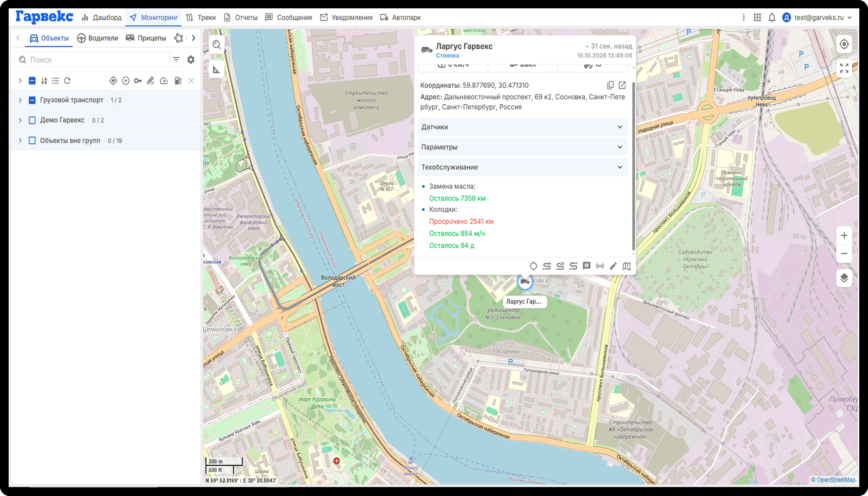Viewport: 868px width, 496px height.
Task: Expand the Демо Гарвекс group
Action: 20,120
